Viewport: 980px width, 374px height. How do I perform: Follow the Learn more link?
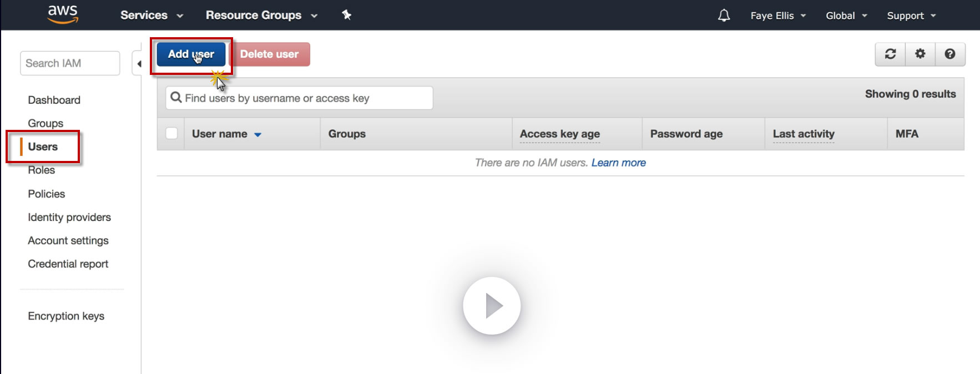(618, 163)
